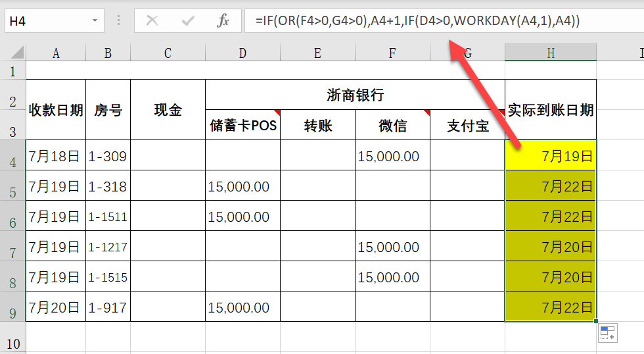Click the 储蓄卡POS header cell
Viewport: 644px width, 354px height.
(242, 125)
